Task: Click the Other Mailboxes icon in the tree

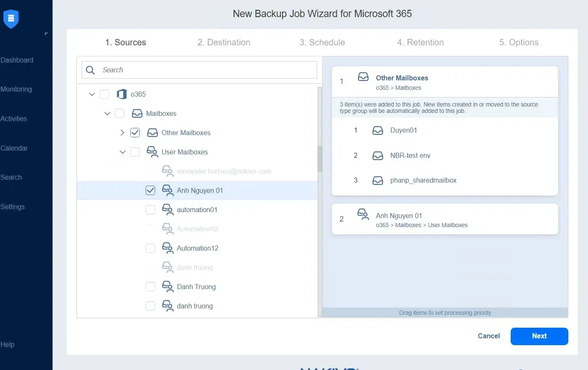Action: pos(153,133)
